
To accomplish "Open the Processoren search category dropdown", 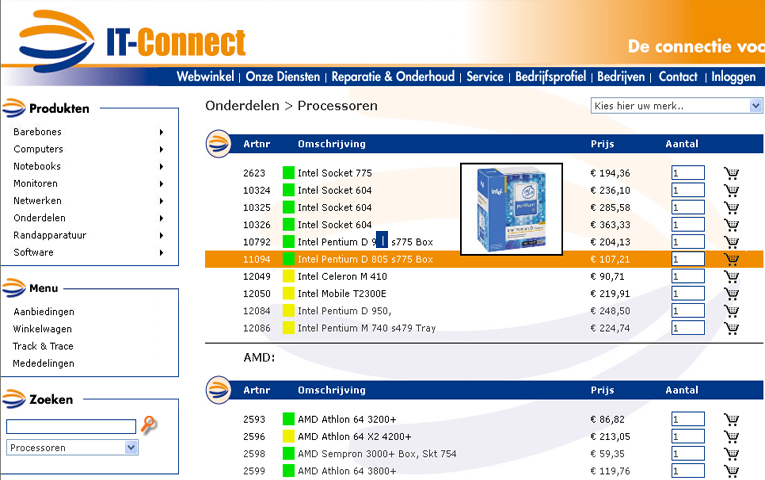I will 72,447.
